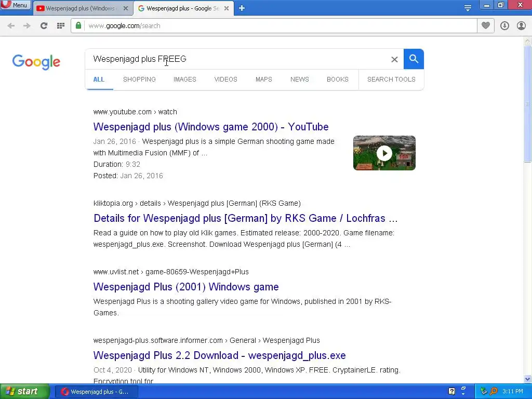The height and width of the screenshot is (399, 532).
Task: Bookmark page with heart icon
Action: pyautogui.click(x=486, y=26)
